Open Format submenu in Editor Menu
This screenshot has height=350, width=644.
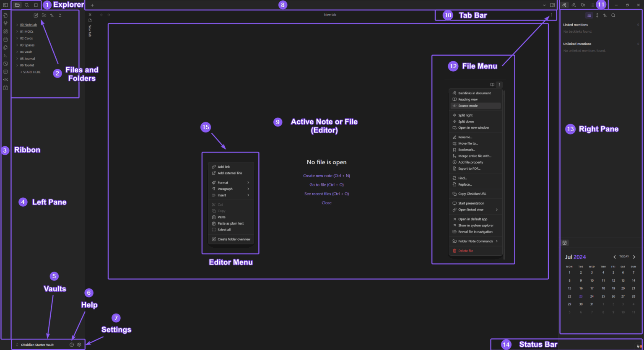coord(231,183)
